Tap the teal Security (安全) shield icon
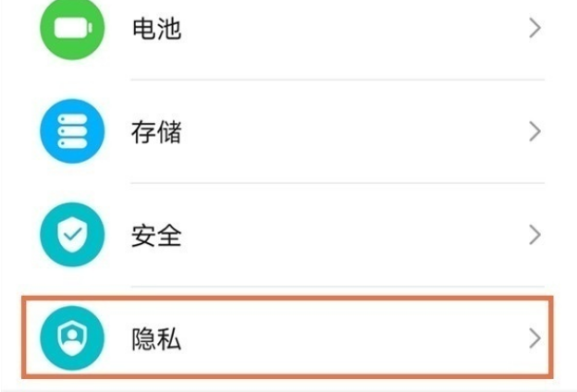The height and width of the screenshot is (392, 577). click(x=71, y=235)
